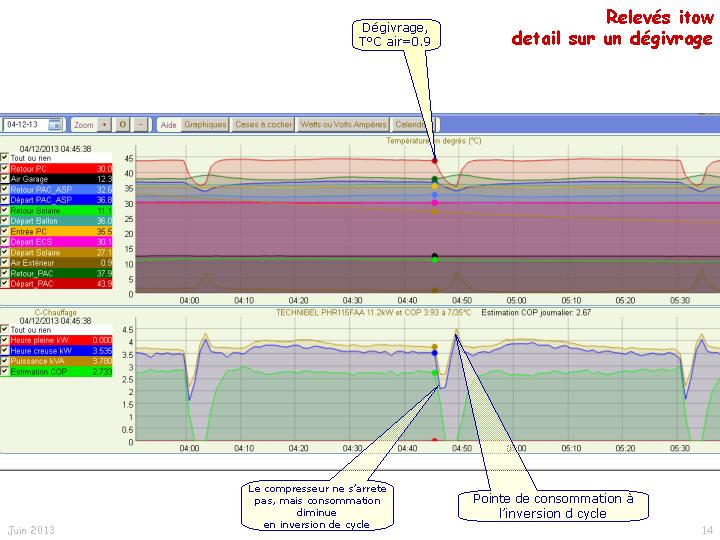Click the Cases à cocher button
The width and height of the screenshot is (720, 540).
263,125
